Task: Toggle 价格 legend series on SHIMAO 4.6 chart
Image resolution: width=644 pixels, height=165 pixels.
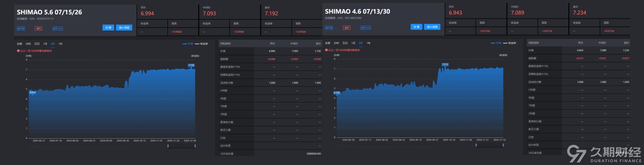Action: point(496,43)
